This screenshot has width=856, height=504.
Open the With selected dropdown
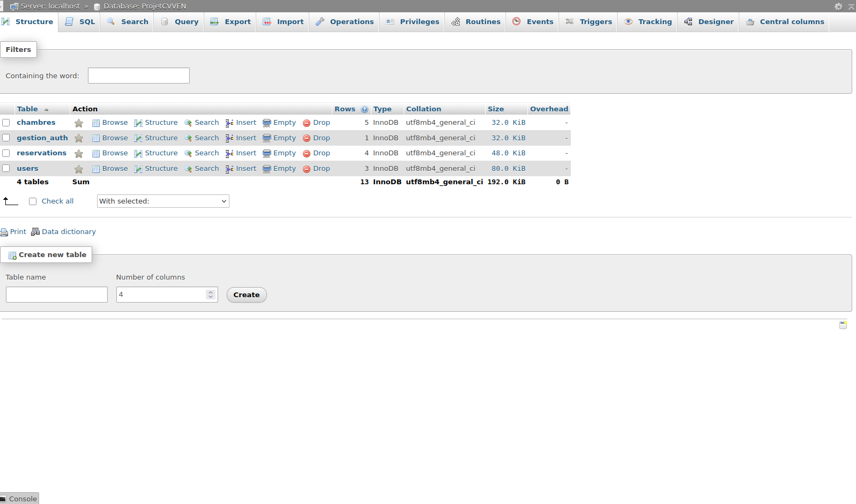click(163, 201)
